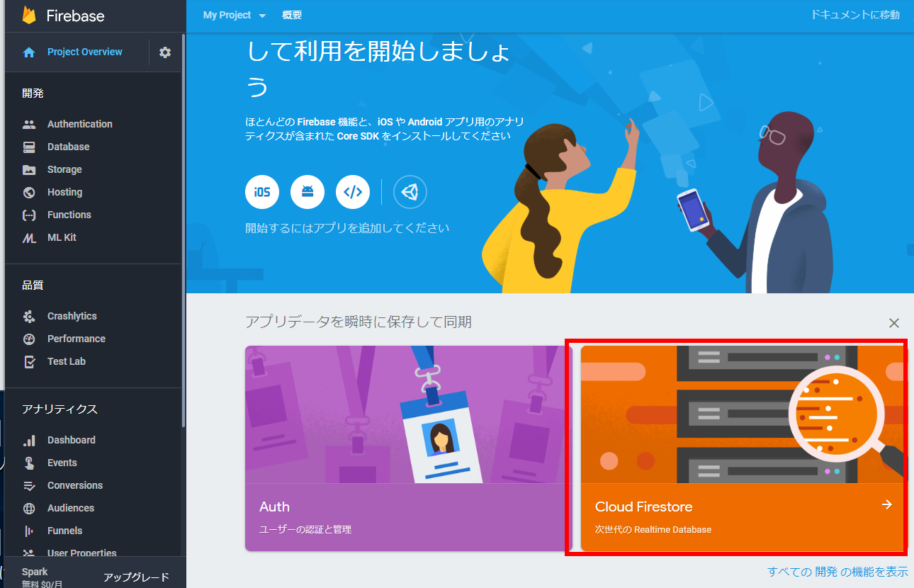Click the Database icon in sidebar
This screenshot has width=914, height=588.
click(29, 147)
